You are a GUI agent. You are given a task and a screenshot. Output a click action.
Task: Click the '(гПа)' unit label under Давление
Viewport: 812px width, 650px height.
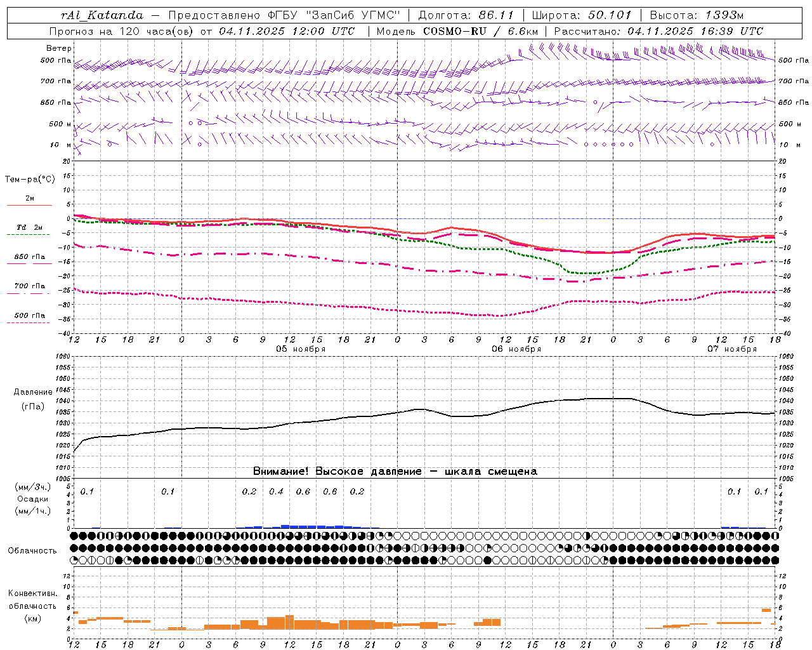33,407
